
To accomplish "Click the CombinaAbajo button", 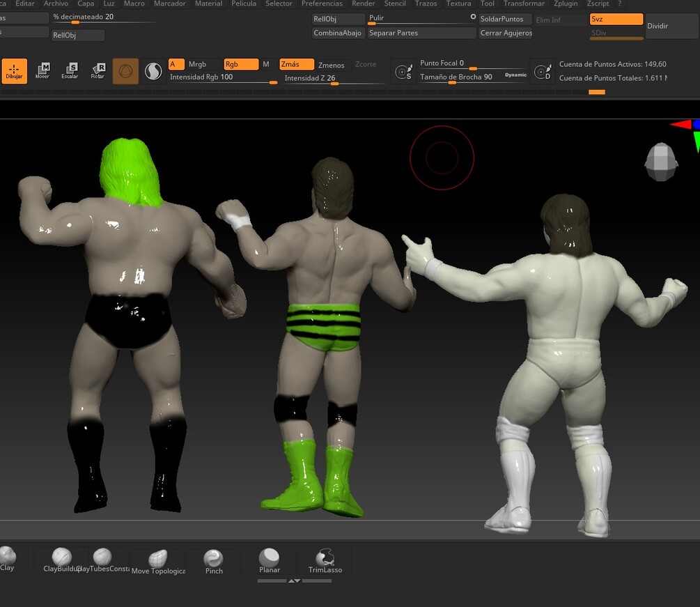I will click(x=338, y=33).
